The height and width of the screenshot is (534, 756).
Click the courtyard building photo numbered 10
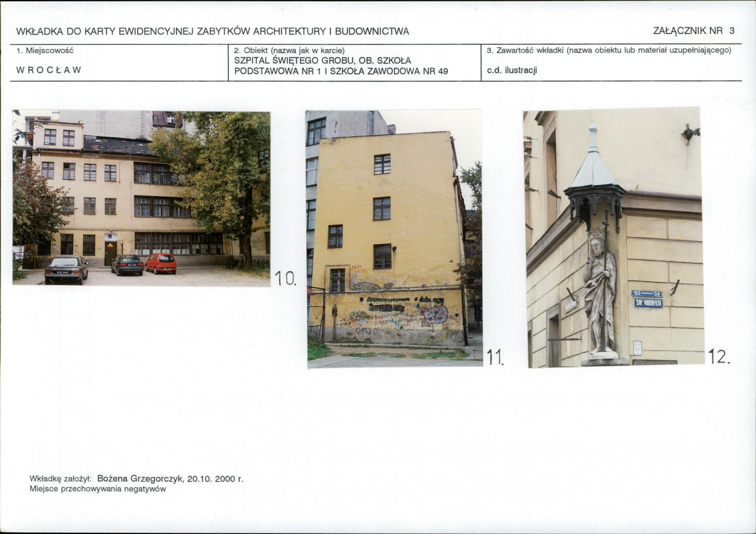(141, 198)
